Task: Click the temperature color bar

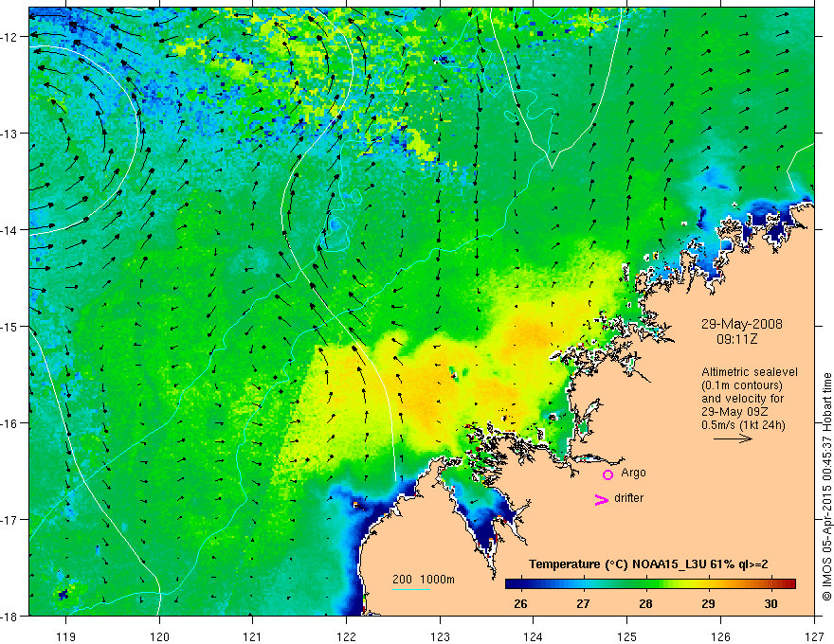Action: coord(650,583)
